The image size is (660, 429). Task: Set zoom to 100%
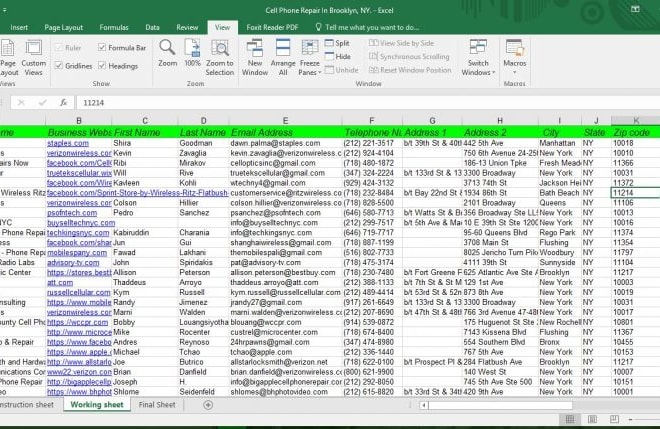192,53
